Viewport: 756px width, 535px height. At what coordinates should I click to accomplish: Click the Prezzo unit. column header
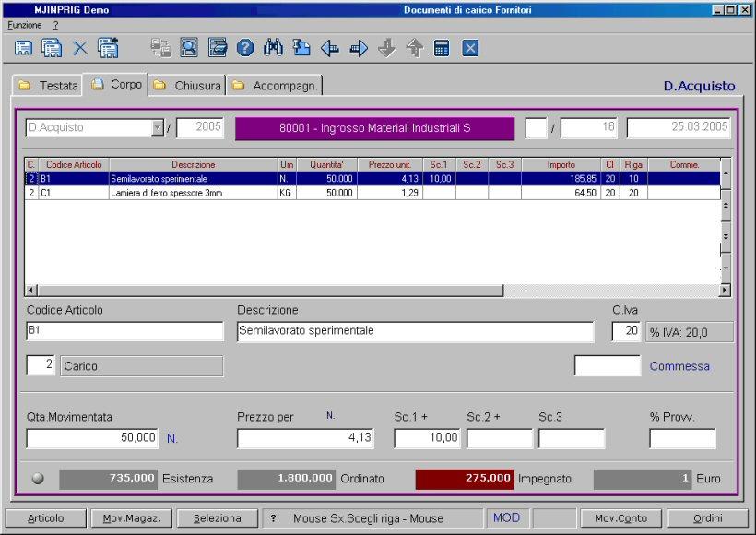pyautogui.click(x=390, y=165)
